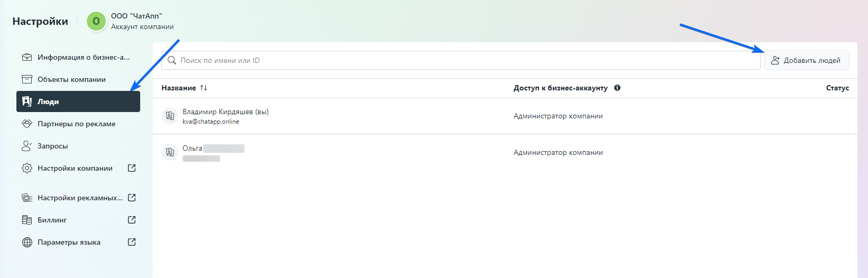Screen dimensions: 868x278
Task: Open the Запросы section
Action: point(52,146)
